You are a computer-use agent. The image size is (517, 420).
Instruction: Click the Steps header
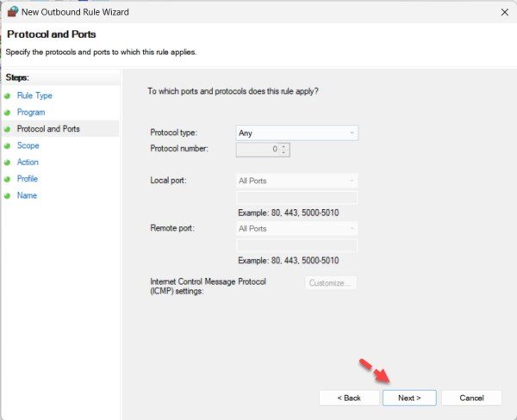17,77
